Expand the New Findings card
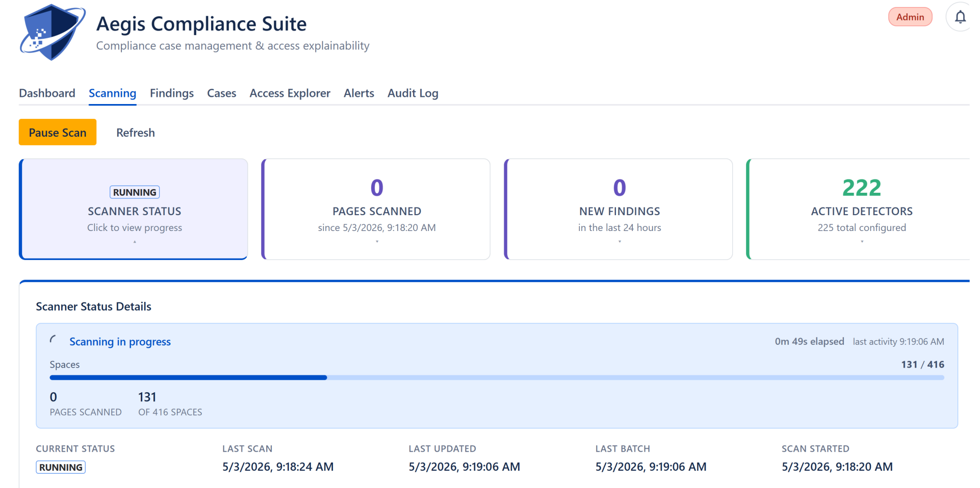The image size is (980, 488). 619,209
